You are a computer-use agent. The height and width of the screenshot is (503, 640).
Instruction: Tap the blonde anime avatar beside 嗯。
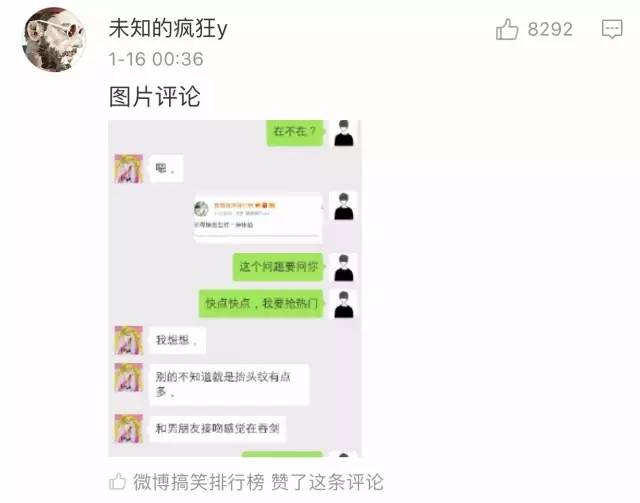pyautogui.click(x=129, y=168)
